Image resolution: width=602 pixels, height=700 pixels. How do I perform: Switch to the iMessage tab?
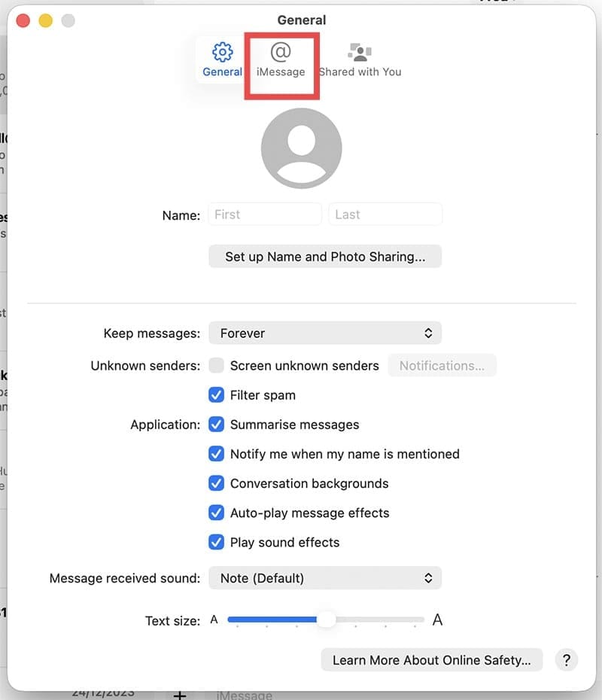coord(281,60)
